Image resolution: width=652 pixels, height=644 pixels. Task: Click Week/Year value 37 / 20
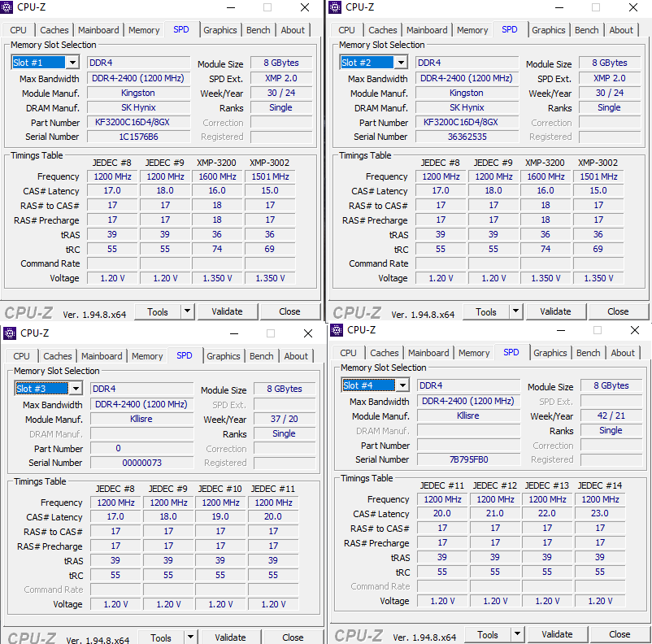(285, 419)
